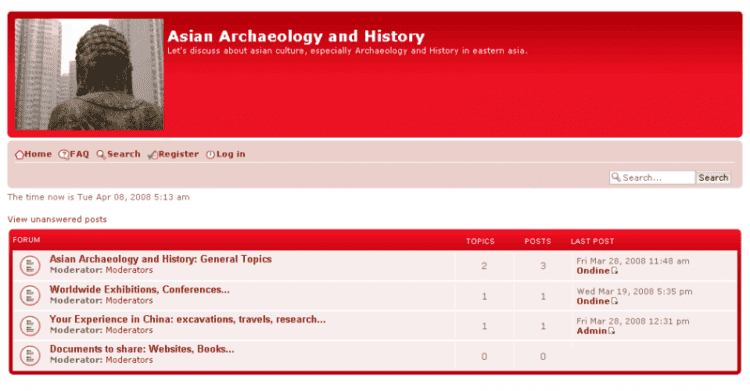This screenshot has height=391, width=750.
Task: Open Ondine profile in General Topics row
Action: [593, 271]
